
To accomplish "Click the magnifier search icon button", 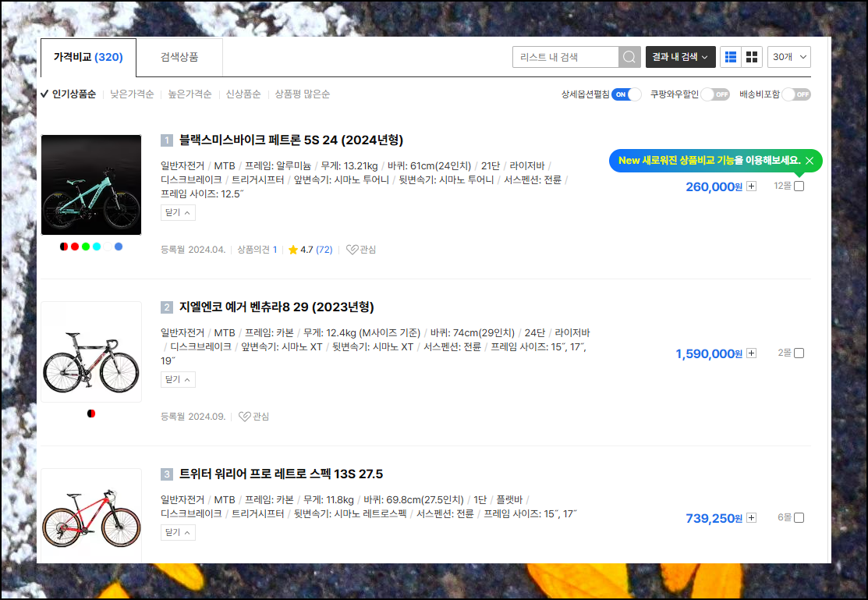I will click(629, 57).
